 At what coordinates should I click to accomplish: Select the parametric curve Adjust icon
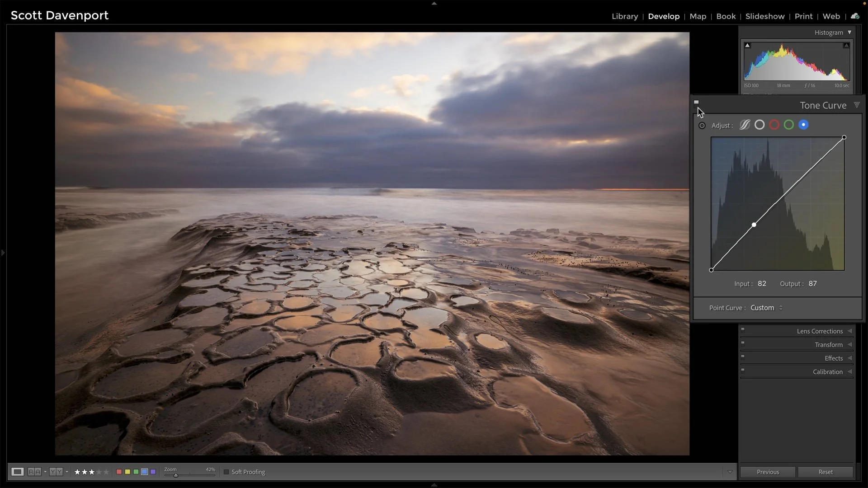744,125
